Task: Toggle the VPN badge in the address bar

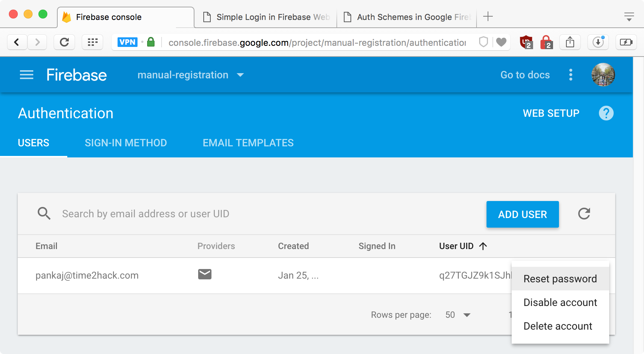Action: coord(128,42)
